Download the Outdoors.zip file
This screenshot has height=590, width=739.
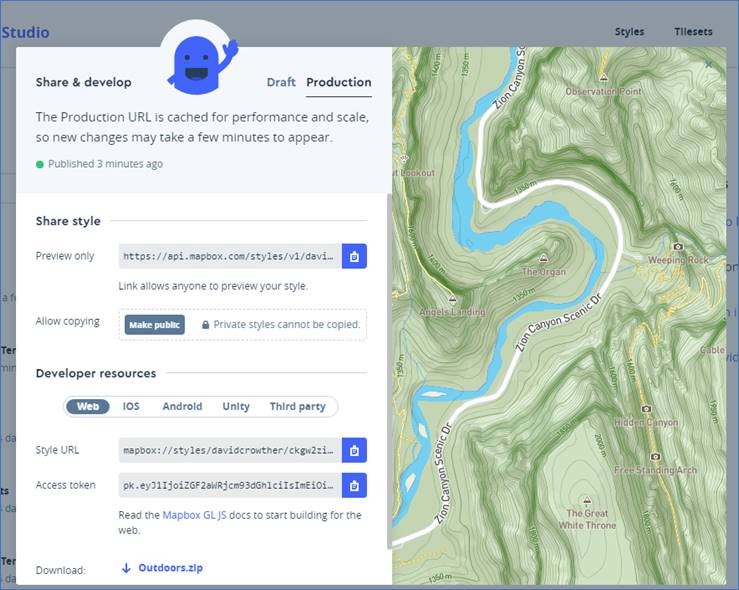[x=171, y=568]
